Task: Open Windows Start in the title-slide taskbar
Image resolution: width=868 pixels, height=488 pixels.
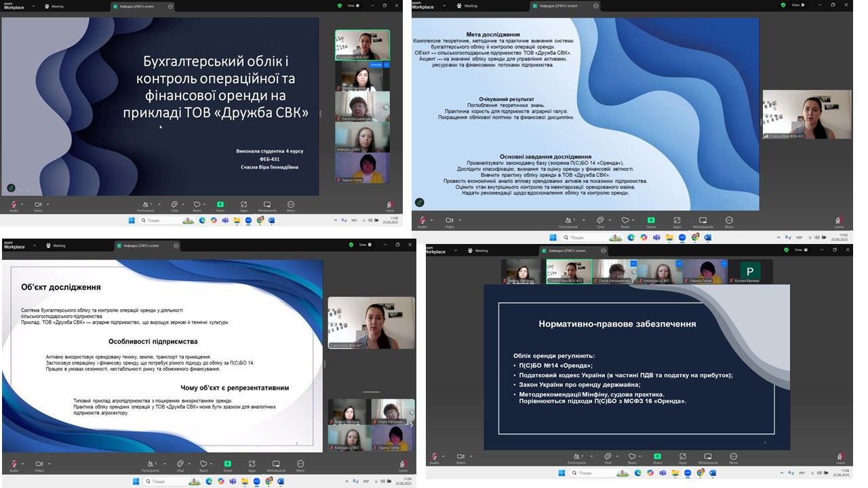Action: [132, 220]
